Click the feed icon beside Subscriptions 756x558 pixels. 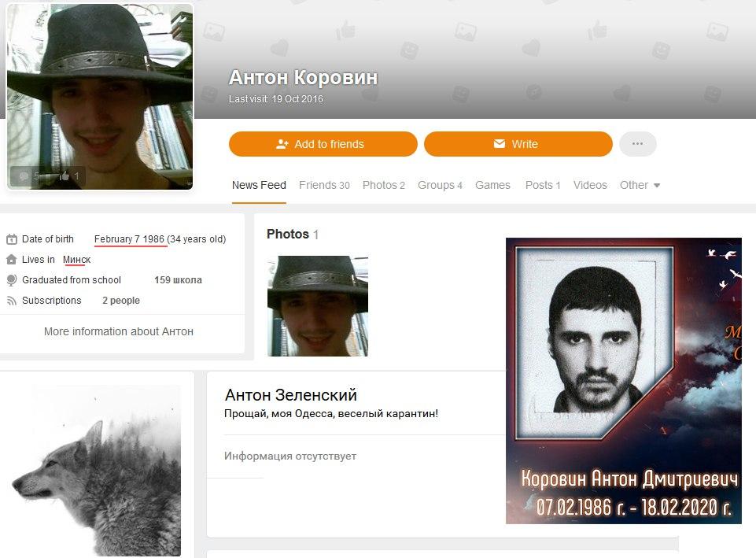11,301
